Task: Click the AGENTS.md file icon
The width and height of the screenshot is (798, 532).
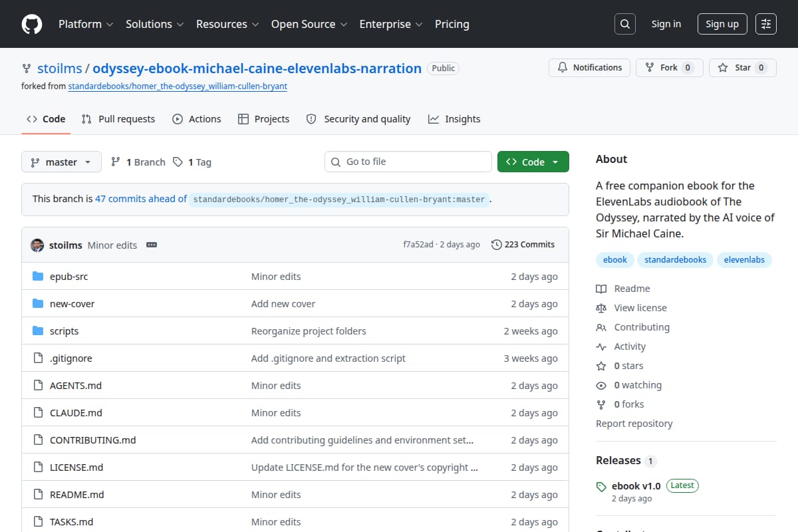Action: click(x=38, y=386)
